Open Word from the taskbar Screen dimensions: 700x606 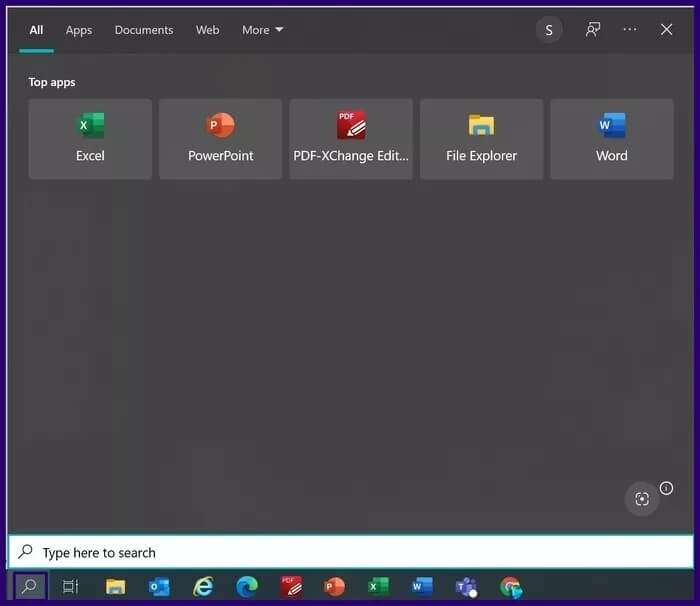point(422,586)
